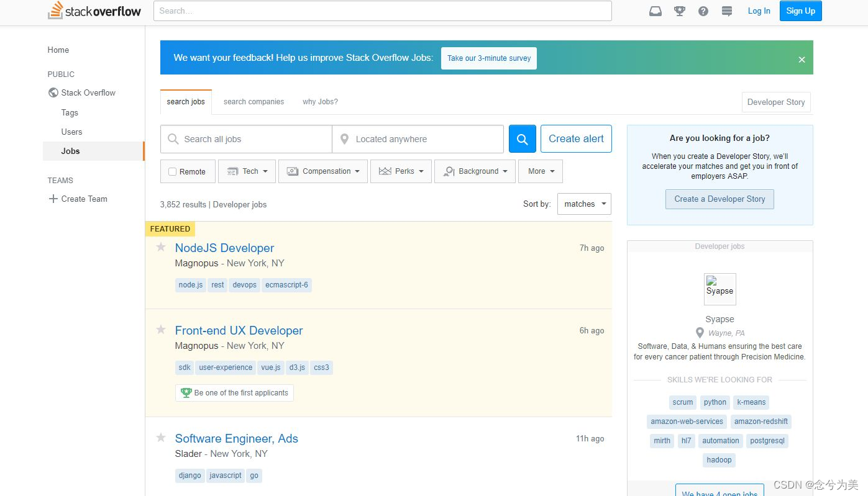Dismiss the feedback banner with X
The image size is (868, 496).
(x=802, y=60)
